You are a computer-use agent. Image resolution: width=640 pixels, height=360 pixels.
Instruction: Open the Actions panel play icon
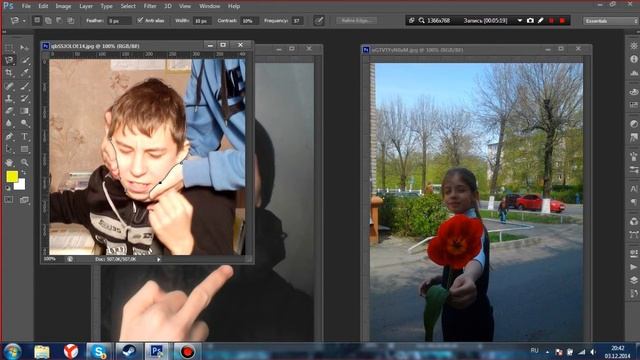point(633,267)
